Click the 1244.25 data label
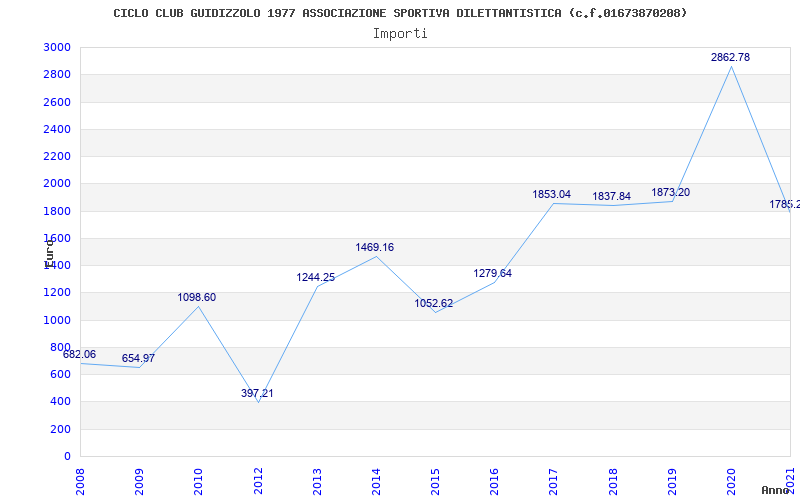800x500 pixels. point(315,278)
